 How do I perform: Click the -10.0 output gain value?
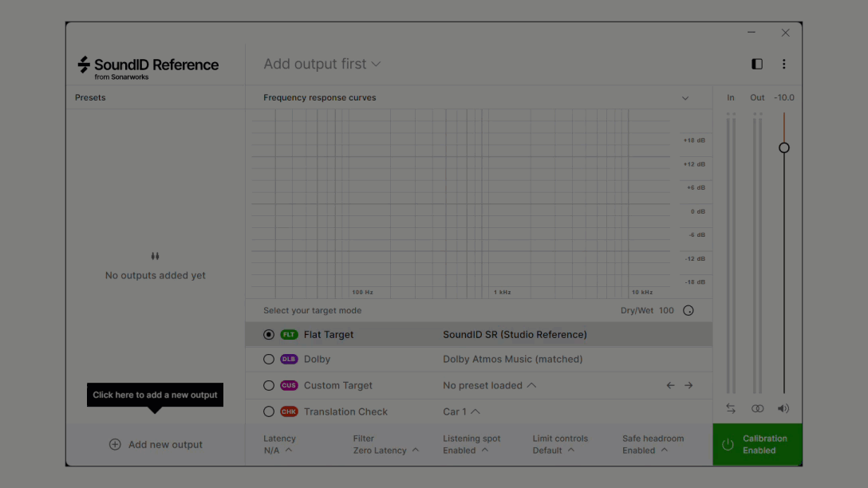pyautogui.click(x=784, y=98)
